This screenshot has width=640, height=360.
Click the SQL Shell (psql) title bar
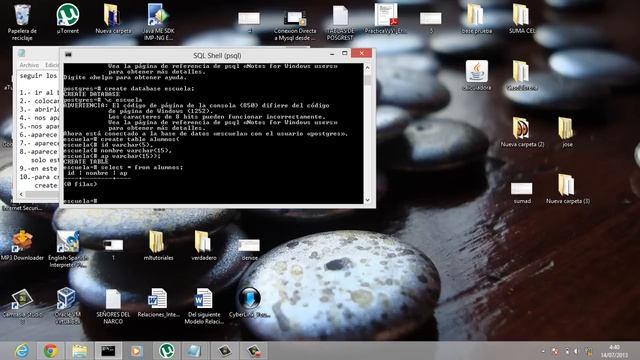(217, 55)
